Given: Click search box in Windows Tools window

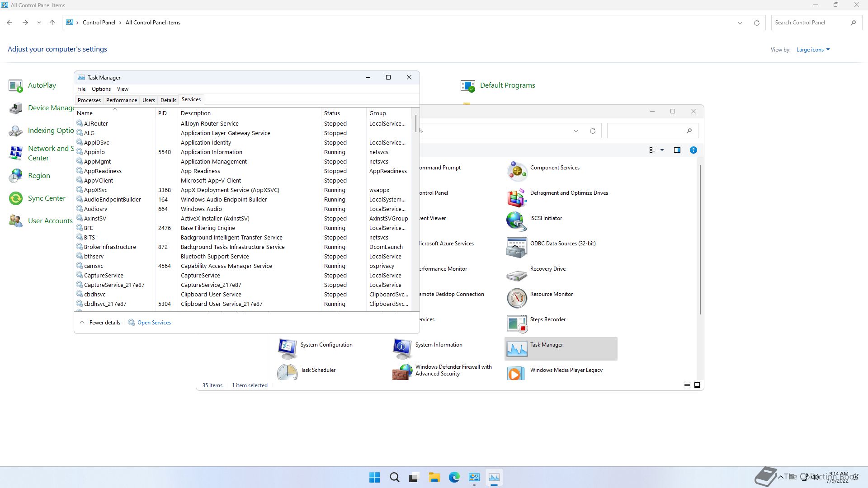Looking at the screenshot, I should click(x=653, y=131).
